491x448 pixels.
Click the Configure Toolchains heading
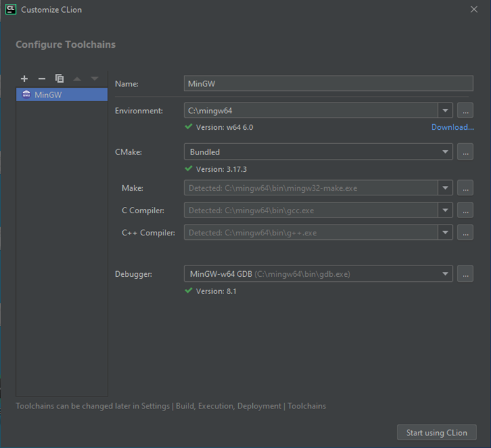coord(66,45)
